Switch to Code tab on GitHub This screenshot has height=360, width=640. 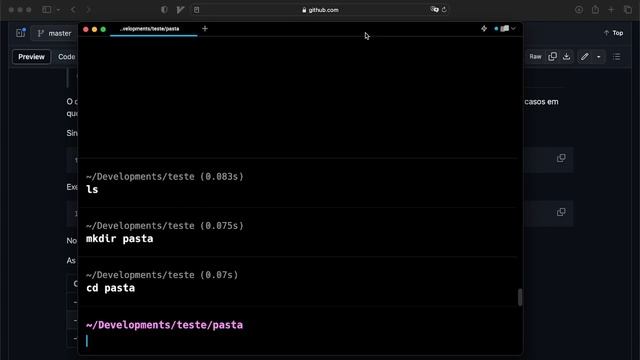66,57
